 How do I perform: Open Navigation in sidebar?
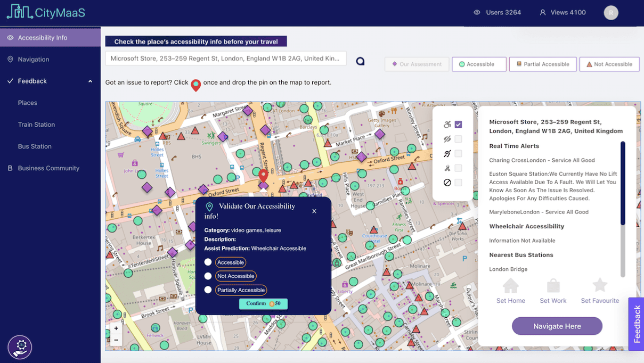point(50,59)
